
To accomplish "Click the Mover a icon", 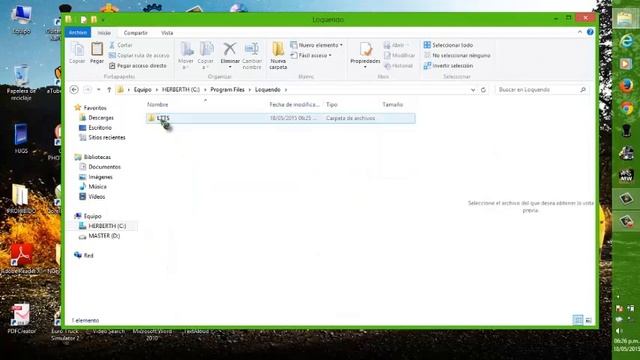I will [x=186, y=55].
